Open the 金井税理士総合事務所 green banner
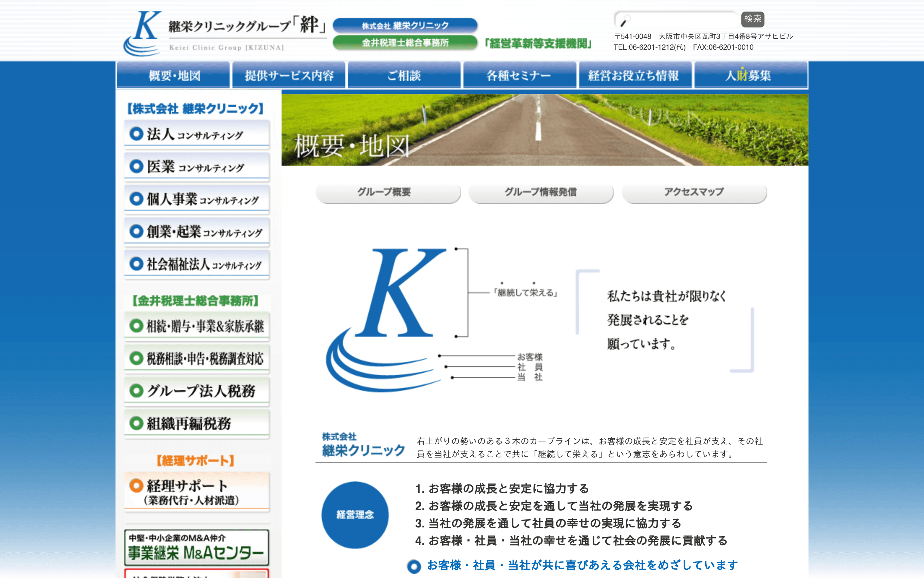 (x=405, y=42)
